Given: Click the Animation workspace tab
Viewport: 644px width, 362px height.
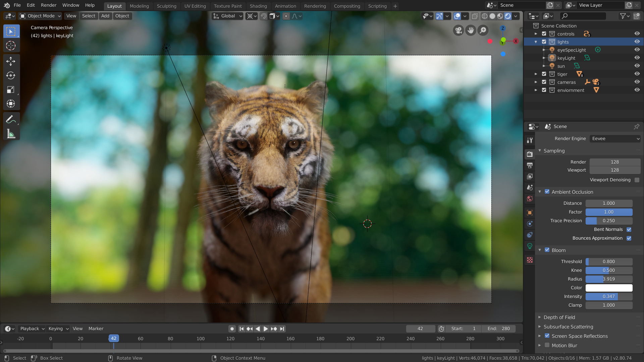Looking at the screenshot, I should click(285, 6).
